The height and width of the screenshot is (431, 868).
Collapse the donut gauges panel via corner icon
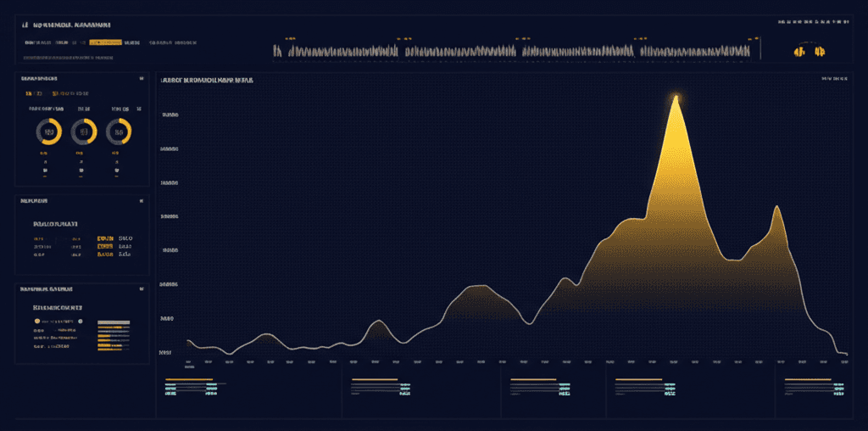(142, 79)
